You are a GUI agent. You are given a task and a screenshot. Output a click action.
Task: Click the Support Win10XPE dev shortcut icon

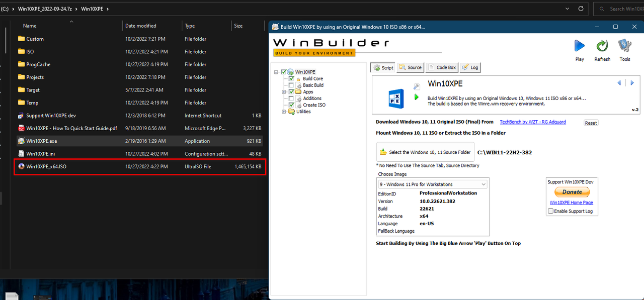pyautogui.click(x=21, y=116)
